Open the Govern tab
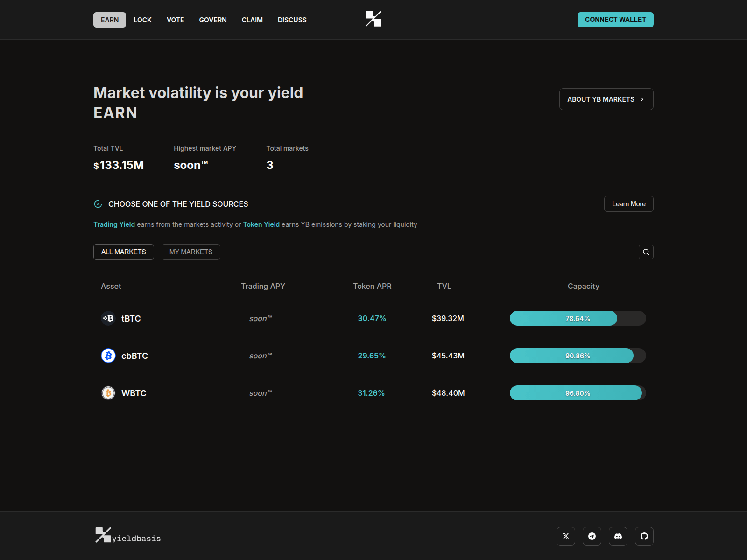The width and height of the screenshot is (747, 560). click(x=213, y=20)
